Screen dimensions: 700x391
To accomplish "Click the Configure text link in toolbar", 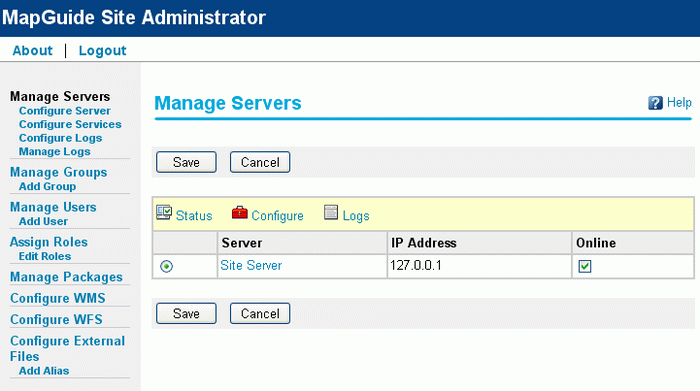I will (277, 216).
